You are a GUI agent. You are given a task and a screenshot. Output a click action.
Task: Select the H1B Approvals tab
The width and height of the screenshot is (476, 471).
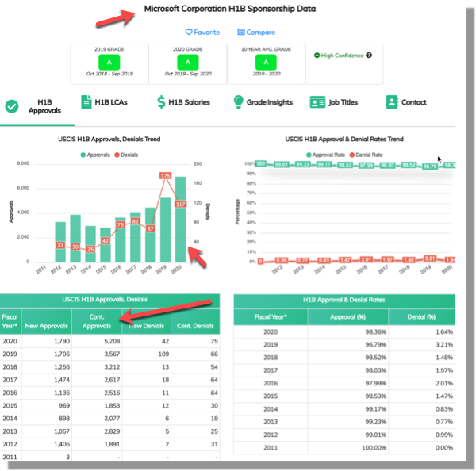pos(37,106)
